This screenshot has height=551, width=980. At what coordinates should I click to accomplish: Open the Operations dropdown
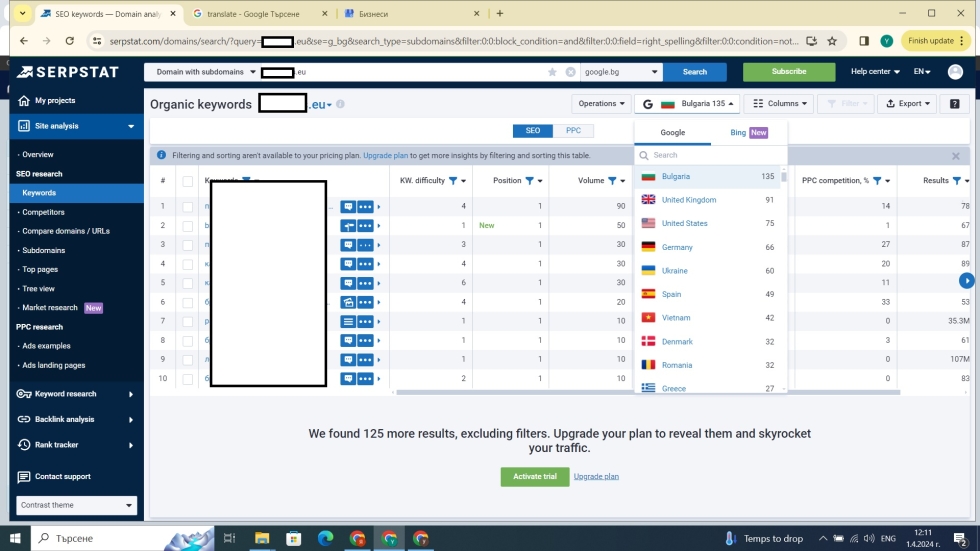click(x=601, y=103)
